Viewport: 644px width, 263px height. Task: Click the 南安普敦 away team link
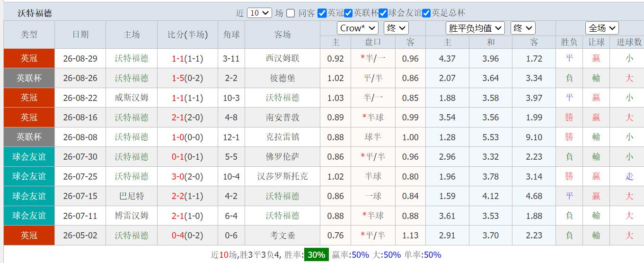pos(282,118)
